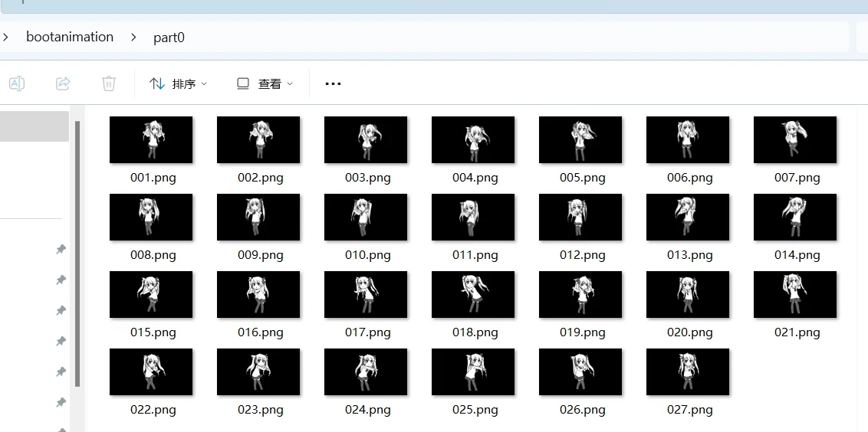The width and height of the screenshot is (868, 432).
Task: Select the highlighted navigation pane item
Action: (x=35, y=126)
